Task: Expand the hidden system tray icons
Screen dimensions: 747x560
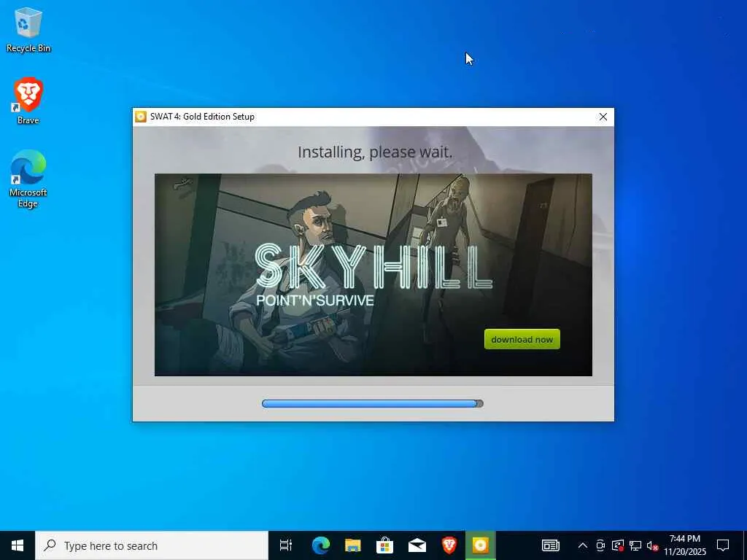Action: point(582,545)
